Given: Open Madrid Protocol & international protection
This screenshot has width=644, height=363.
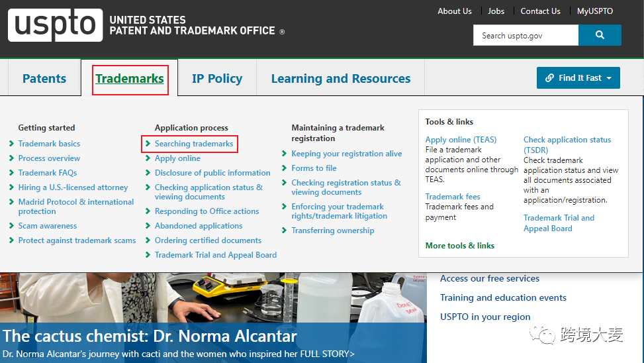Looking at the screenshot, I should (76, 207).
